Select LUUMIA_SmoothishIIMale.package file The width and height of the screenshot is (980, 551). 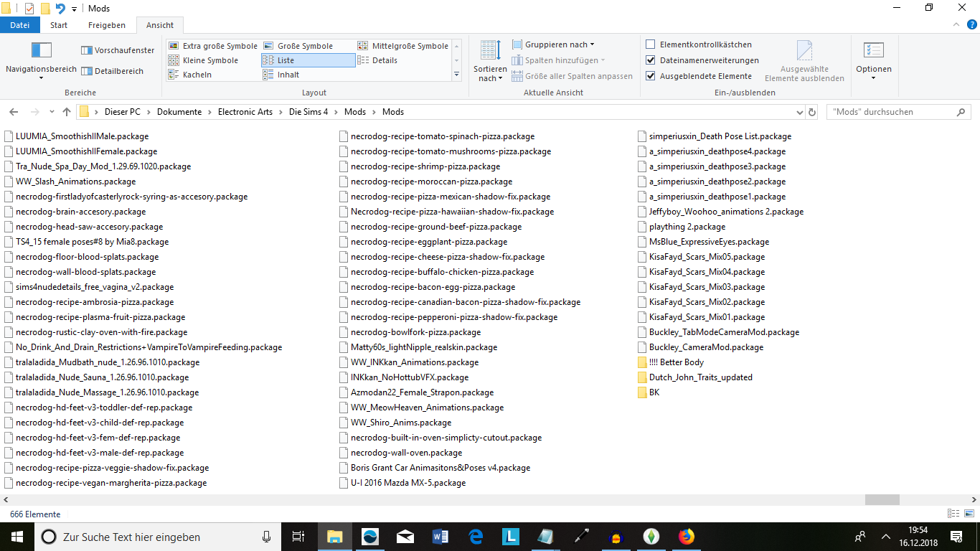point(77,136)
